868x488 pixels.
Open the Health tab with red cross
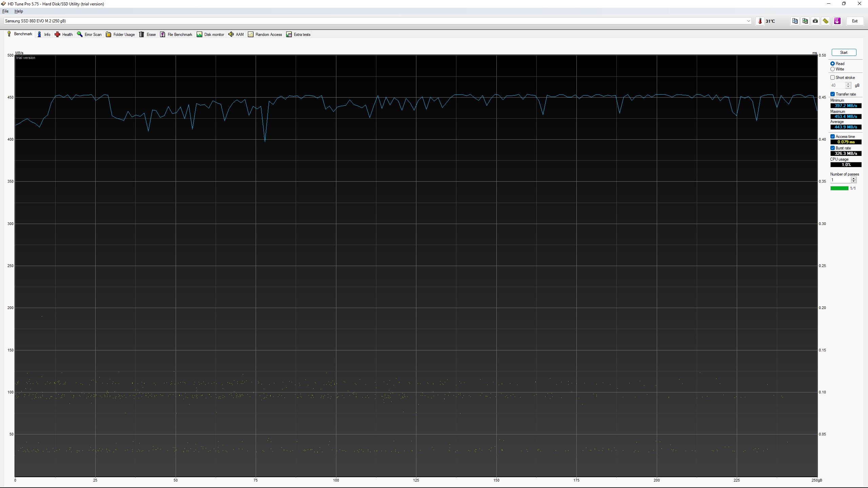click(64, 35)
